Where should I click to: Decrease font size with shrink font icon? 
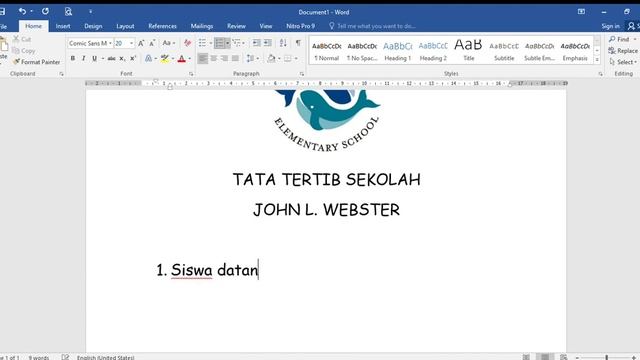click(x=152, y=43)
